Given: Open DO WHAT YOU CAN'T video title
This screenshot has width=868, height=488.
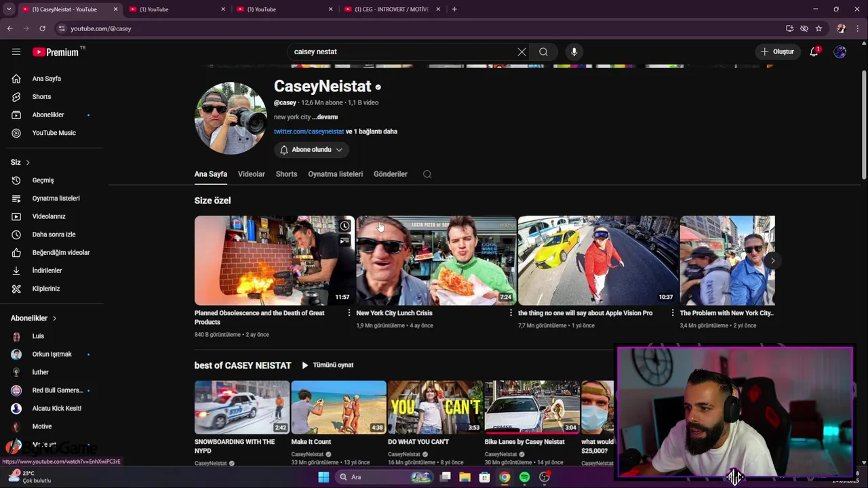Looking at the screenshot, I should point(418,442).
